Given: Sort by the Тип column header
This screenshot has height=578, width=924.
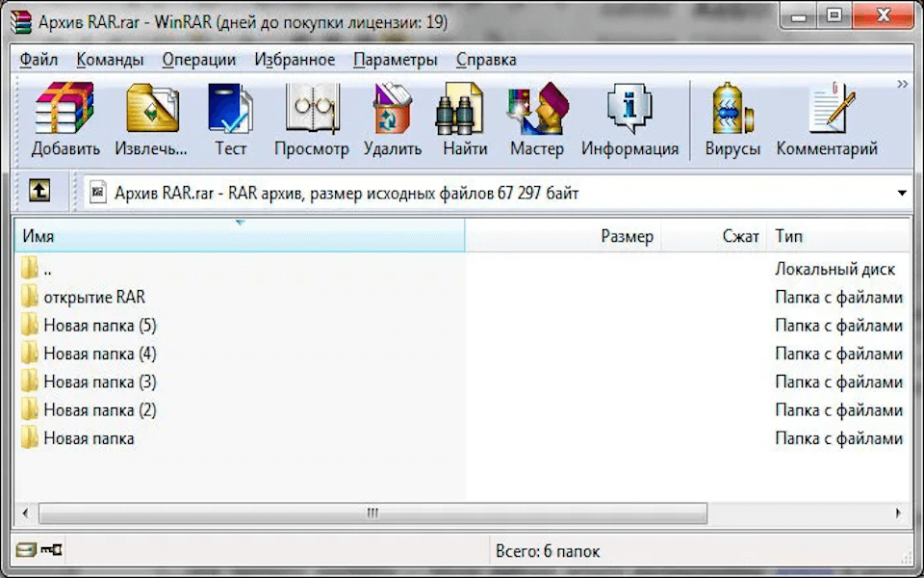Looking at the screenshot, I should (838, 236).
